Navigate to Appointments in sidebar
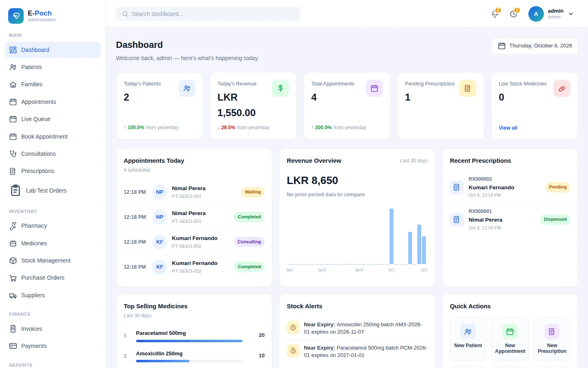Viewport: 588px width, 368px height. pyautogui.click(x=53, y=102)
